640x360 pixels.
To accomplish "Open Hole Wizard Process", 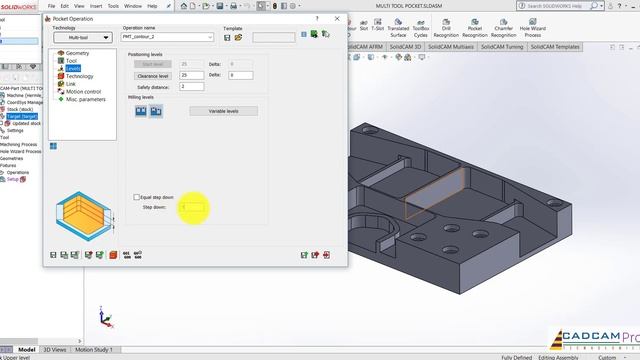I will tap(533, 28).
